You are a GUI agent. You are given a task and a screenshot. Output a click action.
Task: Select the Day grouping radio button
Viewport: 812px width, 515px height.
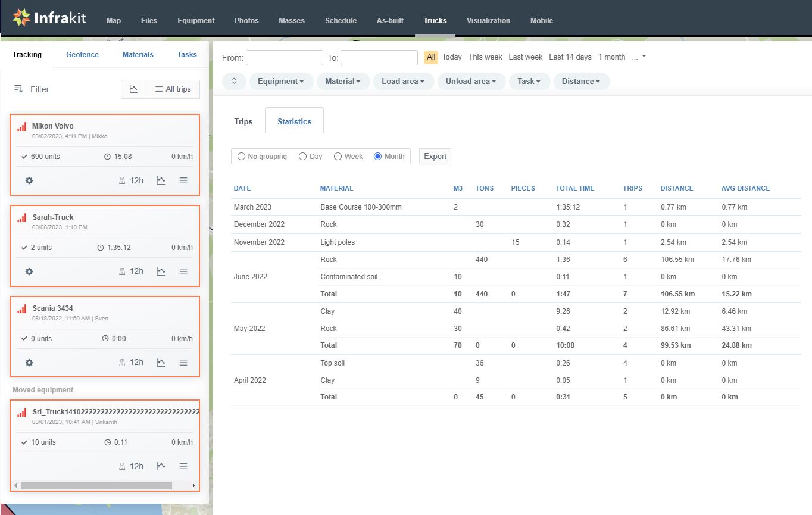tap(303, 157)
